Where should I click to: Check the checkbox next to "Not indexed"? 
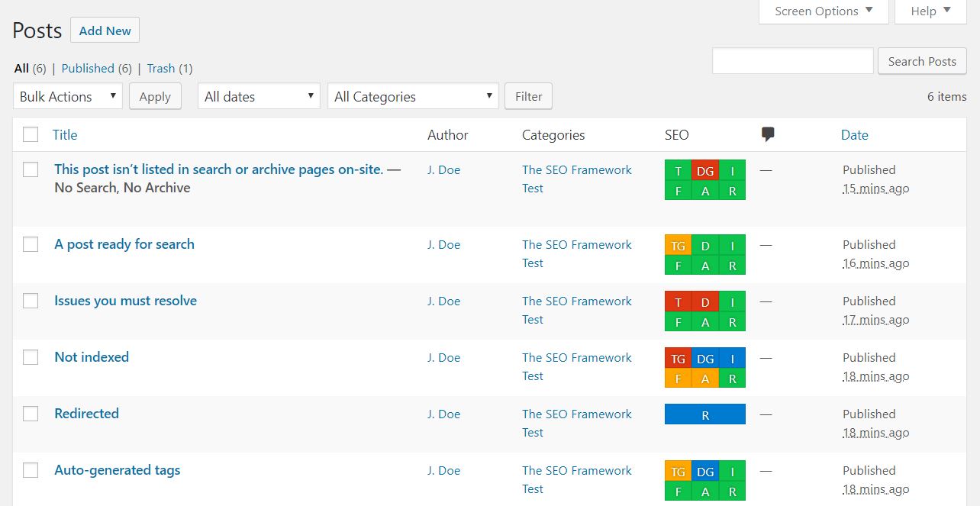click(31, 357)
